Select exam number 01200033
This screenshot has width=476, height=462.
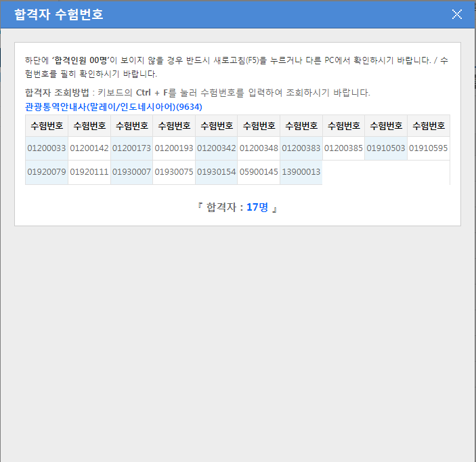point(47,148)
